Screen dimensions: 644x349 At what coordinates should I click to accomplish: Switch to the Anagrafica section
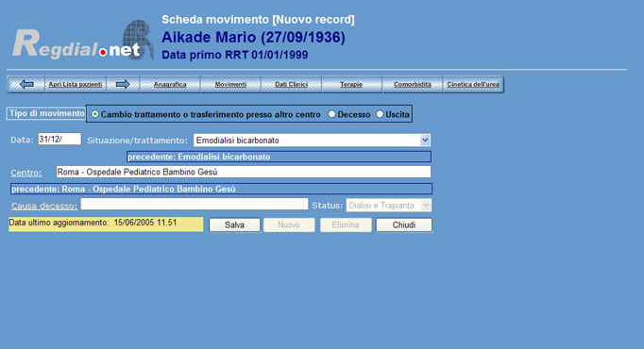(x=170, y=85)
